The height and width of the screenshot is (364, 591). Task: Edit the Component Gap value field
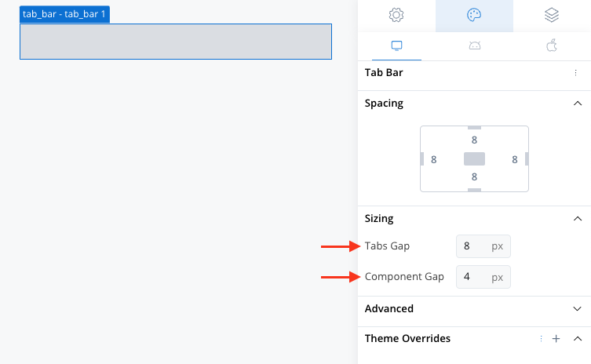point(483,277)
